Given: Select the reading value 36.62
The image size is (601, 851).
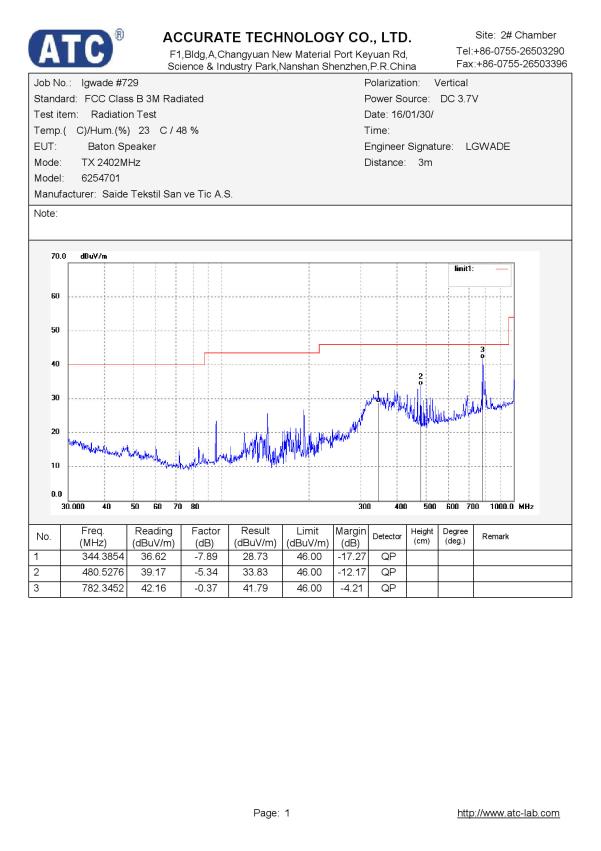Looking at the screenshot, I should (154, 557).
